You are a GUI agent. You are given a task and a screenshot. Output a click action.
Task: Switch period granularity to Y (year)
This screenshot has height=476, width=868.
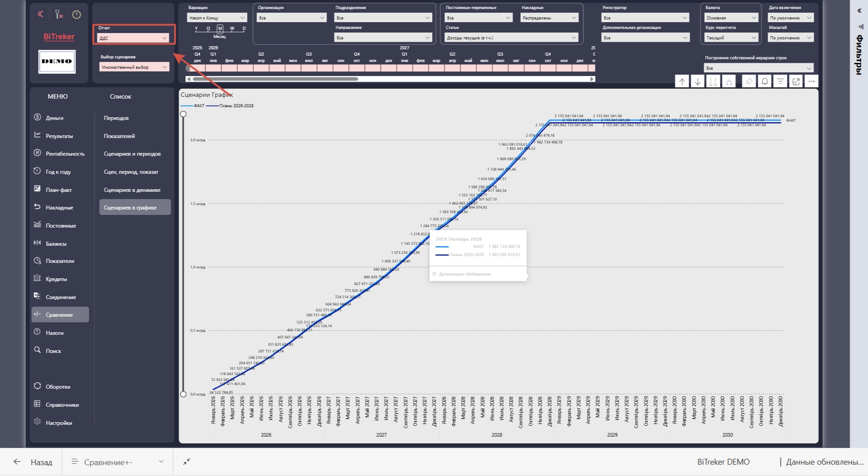click(197, 29)
